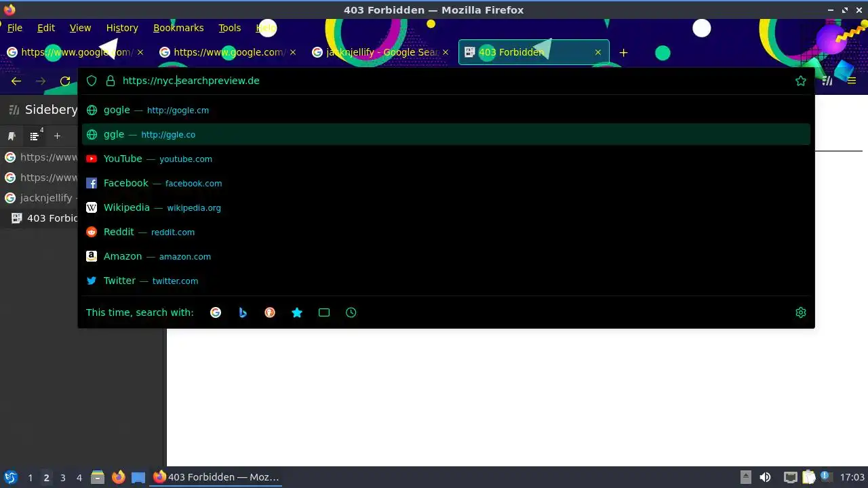
Task: Focus the 403 Forbidden Firefox taskbar entry
Action: [216, 477]
